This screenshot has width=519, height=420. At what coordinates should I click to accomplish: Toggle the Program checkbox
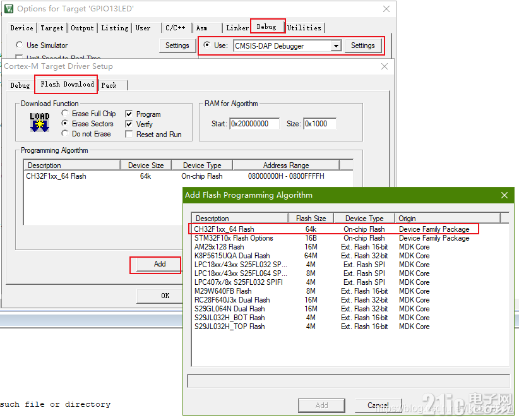[129, 114]
